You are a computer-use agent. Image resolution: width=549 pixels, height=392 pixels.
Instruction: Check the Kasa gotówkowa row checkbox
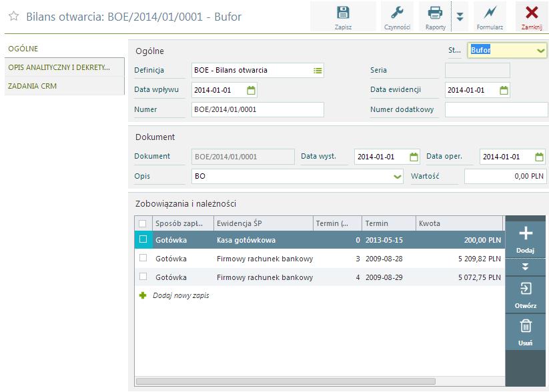[143, 239]
